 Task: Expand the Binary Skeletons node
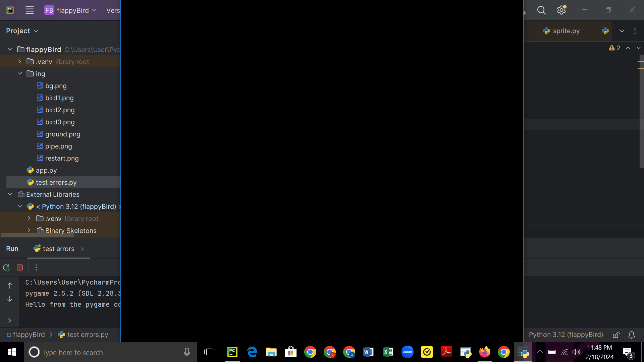click(29, 231)
